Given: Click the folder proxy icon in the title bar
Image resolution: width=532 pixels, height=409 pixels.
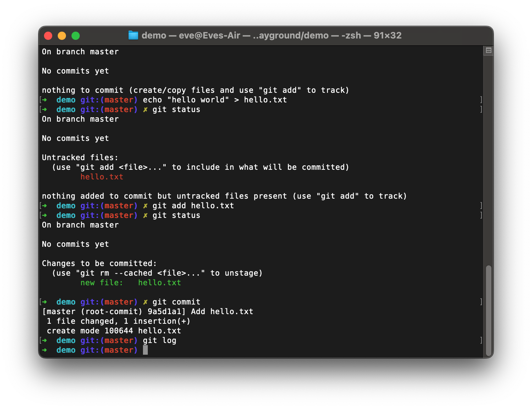Looking at the screenshot, I should [x=133, y=35].
